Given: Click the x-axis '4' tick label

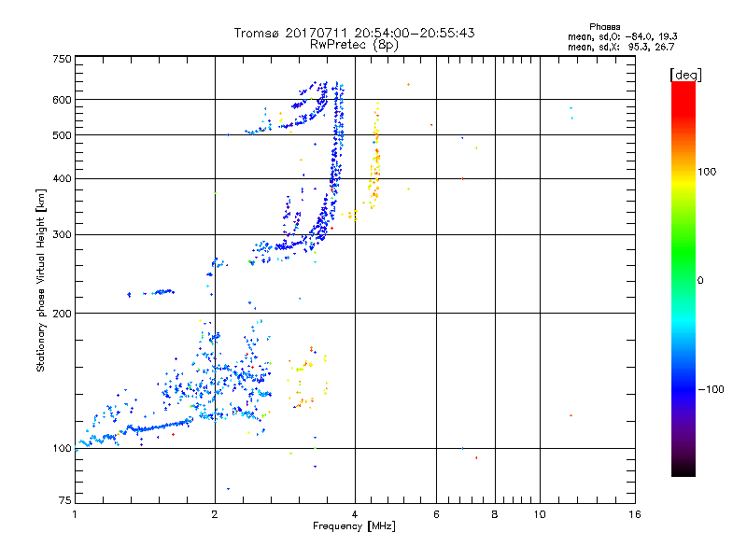Looking at the screenshot, I should point(355,514).
